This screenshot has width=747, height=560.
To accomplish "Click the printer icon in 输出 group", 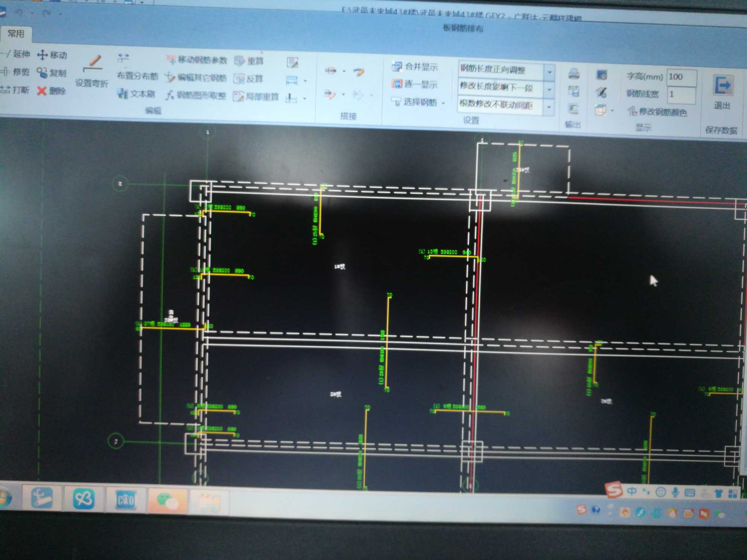I will click(573, 74).
